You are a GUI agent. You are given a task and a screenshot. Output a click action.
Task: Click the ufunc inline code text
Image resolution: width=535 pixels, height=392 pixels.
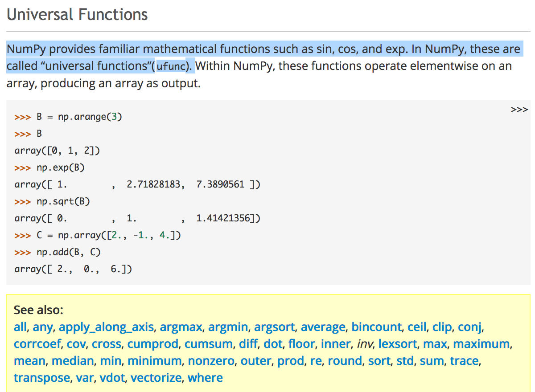click(x=171, y=67)
